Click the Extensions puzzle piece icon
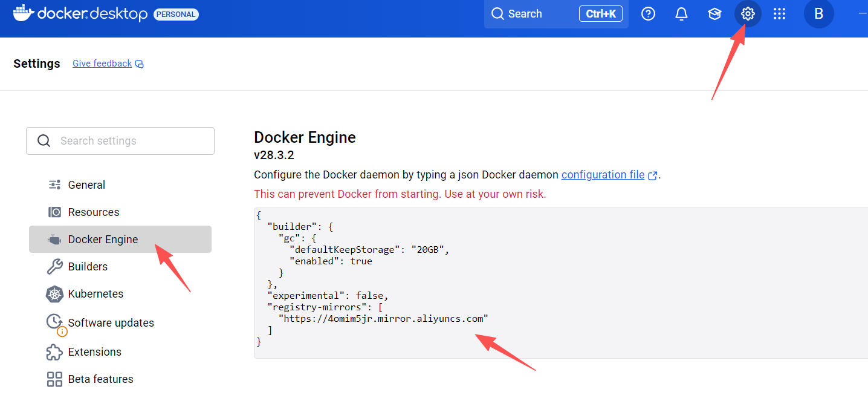The width and height of the screenshot is (868, 395). pos(54,352)
